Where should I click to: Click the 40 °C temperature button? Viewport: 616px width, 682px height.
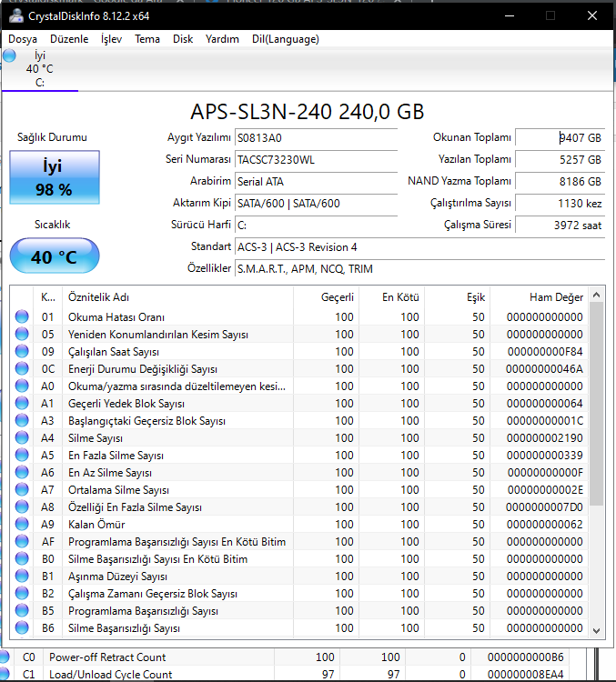click(55, 256)
